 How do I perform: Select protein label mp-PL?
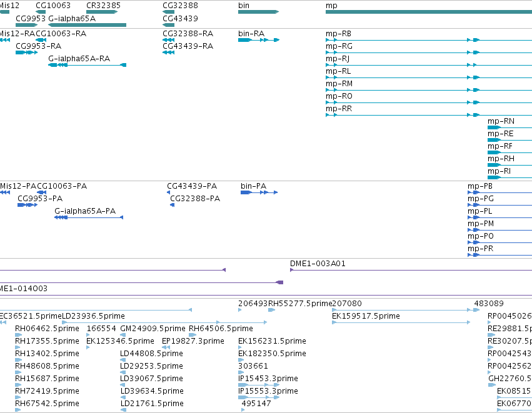(479, 211)
